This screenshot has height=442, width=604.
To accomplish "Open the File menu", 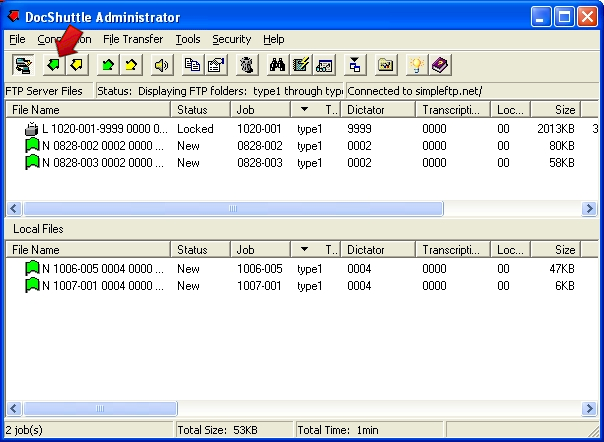I will 17,39.
